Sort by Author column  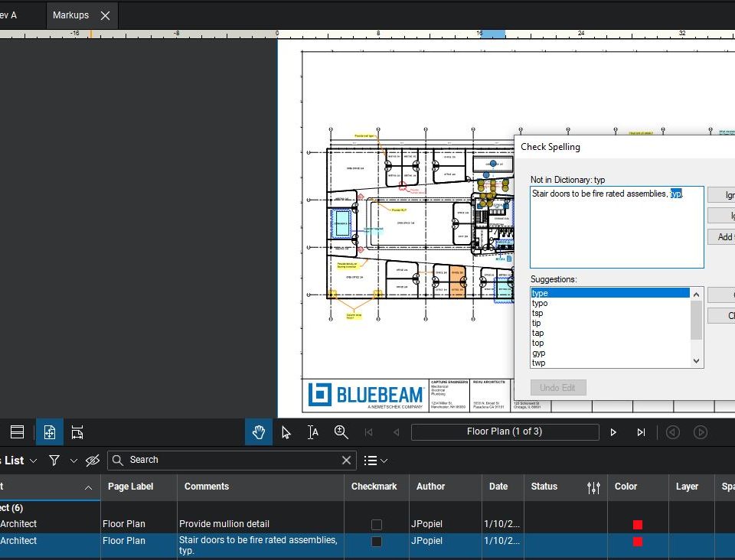445,487
